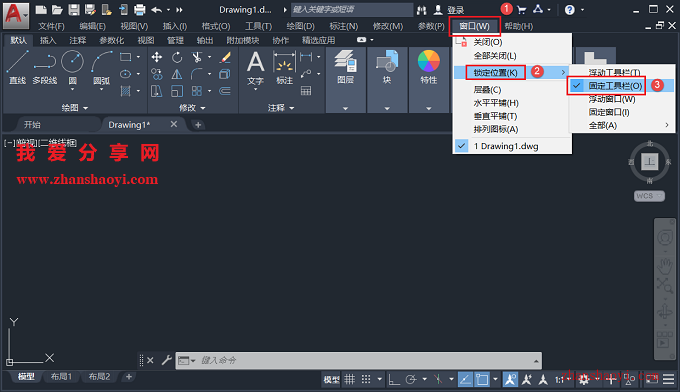This screenshot has width=680, height=392.
Task: Select the Hatch tool in Draw panel
Action: tap(126, 91)
